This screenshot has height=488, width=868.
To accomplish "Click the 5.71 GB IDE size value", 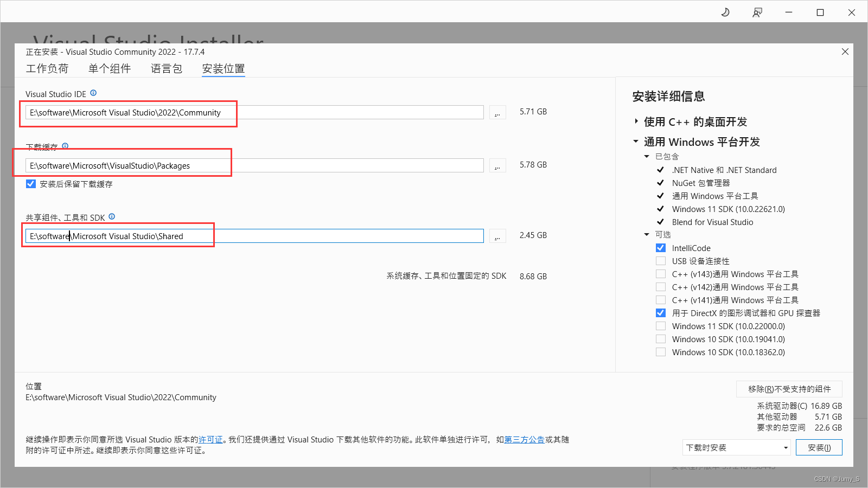I will (x=533, y=111).
